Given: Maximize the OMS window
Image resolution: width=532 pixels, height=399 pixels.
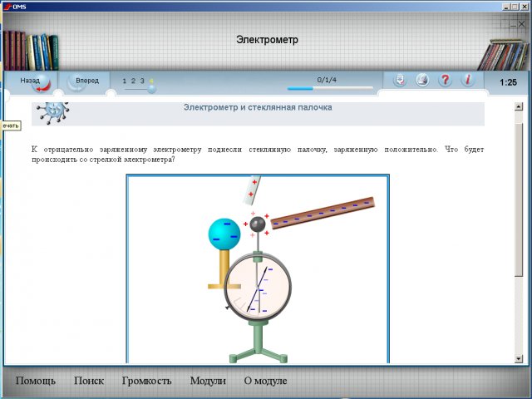Looking at the screenshot, I should tap(515, 7).
